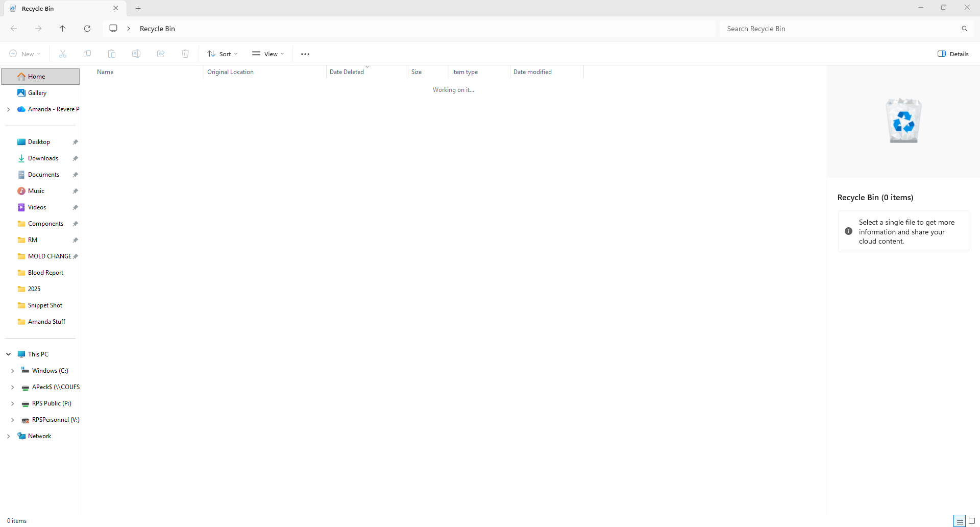Viewport: 980px width, 527px height.
Task: Open the Sort dropdown
Action: pos(223,54)
